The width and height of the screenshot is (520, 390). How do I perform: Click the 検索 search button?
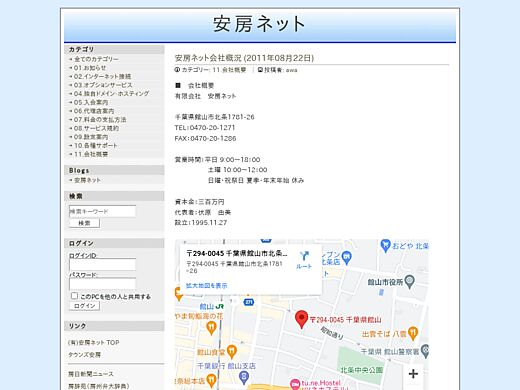[84, 223]
